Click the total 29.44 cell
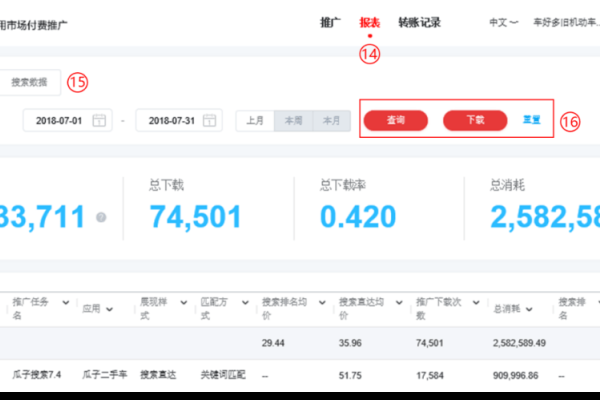The height and width of the screenshot is (400, 600). (273, 343)
